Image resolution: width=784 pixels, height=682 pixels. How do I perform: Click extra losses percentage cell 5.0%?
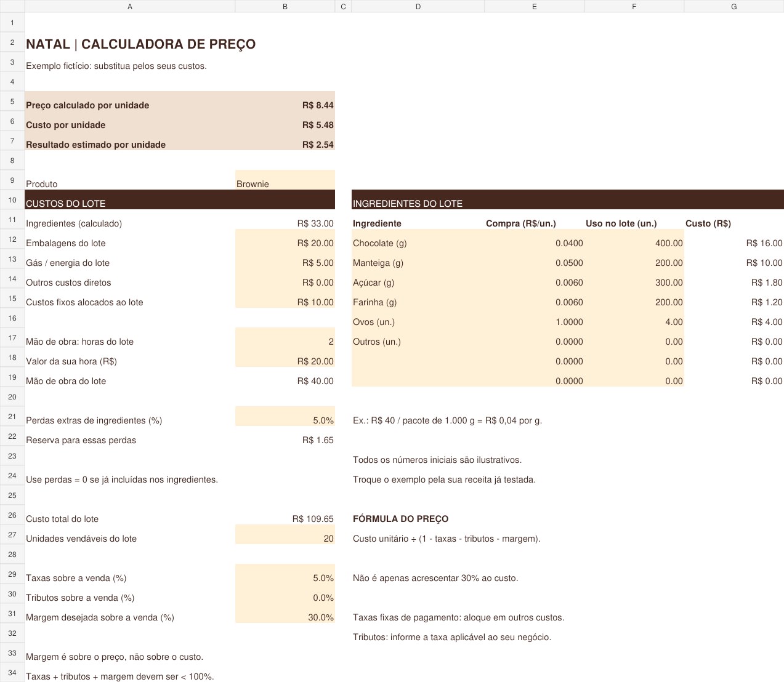[285, 416]
